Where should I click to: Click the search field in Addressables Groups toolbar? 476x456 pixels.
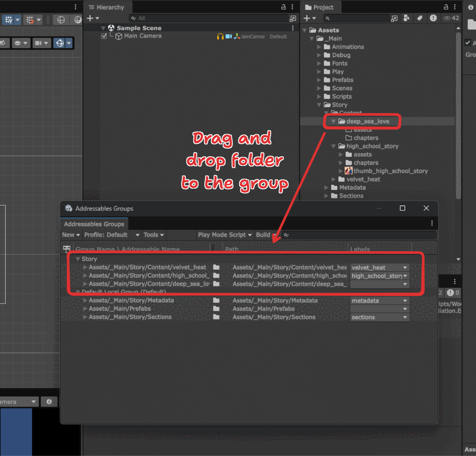coord(359,235)
